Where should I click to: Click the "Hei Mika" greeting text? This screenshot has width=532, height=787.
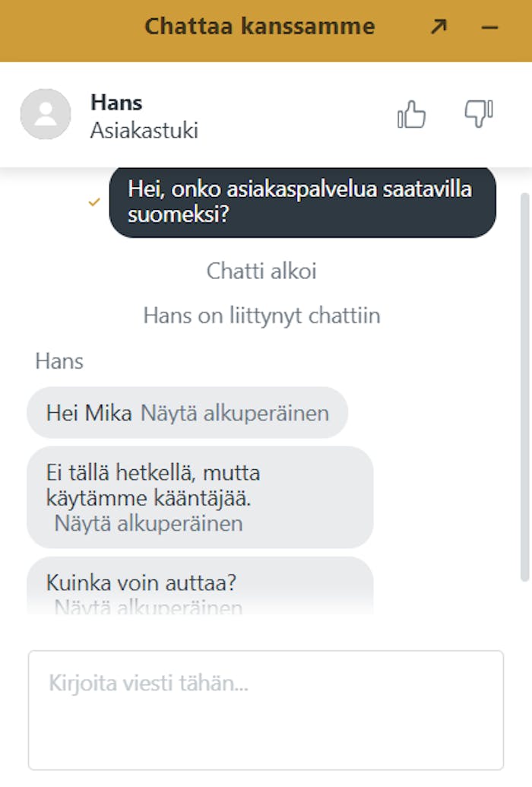[x=89, y=413]
